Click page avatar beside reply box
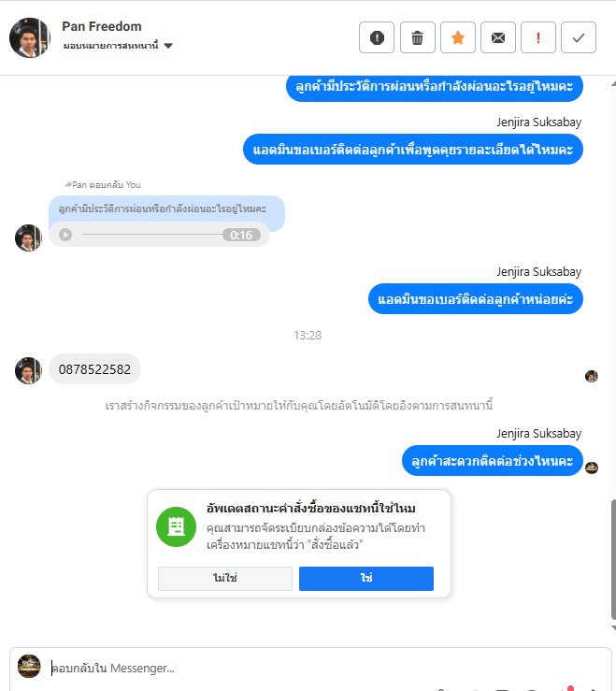This screenshot has height=691, width=616. pos(29,666)
